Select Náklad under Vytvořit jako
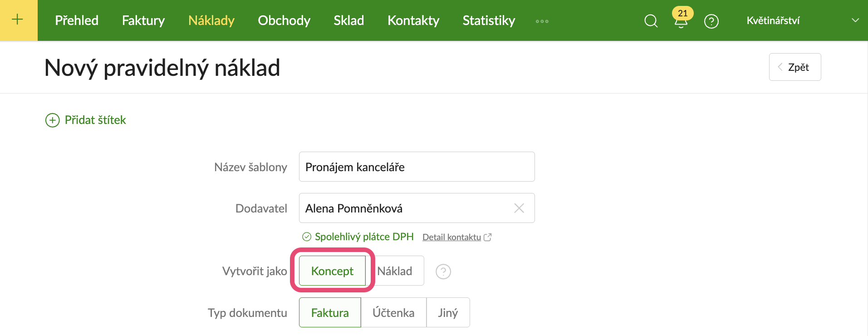 coord(395,271)
